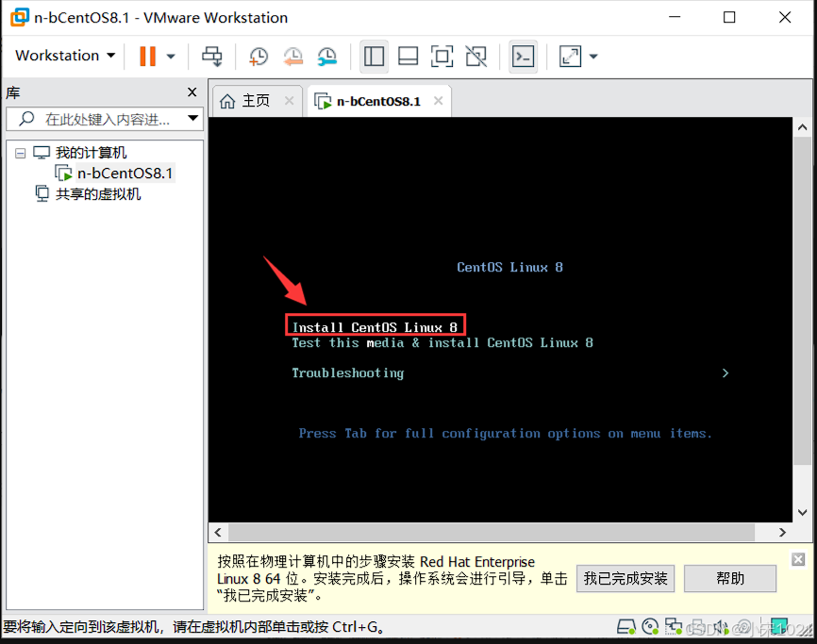Click the network adapter status icon

(674, 626)
